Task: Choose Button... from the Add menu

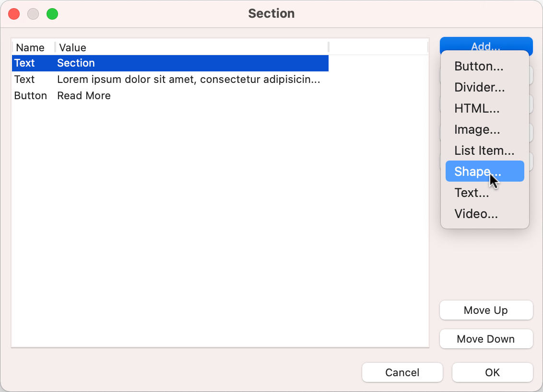Action: (479, 66)
